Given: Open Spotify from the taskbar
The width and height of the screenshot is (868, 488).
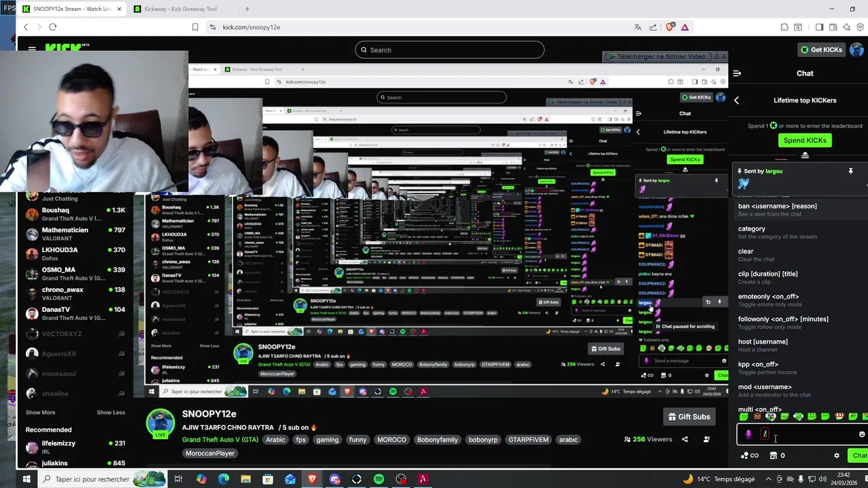Looking at the screenshot, I should coord(378,479).
